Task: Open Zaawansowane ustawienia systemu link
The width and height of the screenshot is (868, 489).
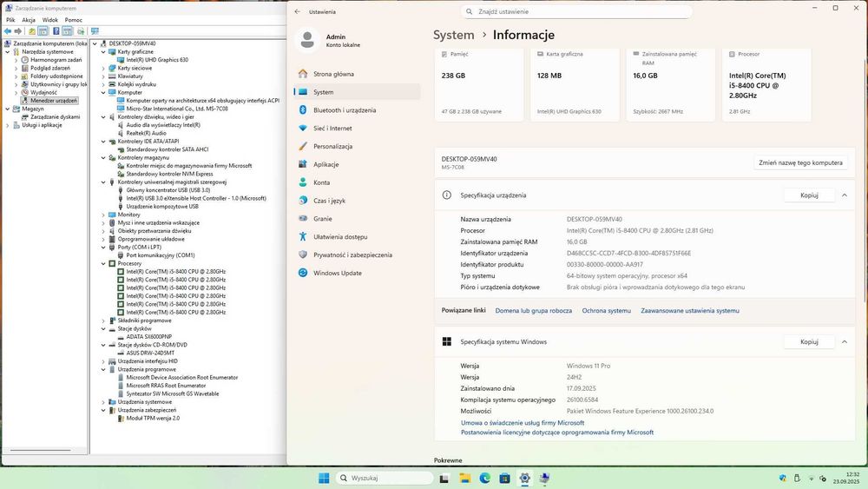Action: click(x=689, y=310)
